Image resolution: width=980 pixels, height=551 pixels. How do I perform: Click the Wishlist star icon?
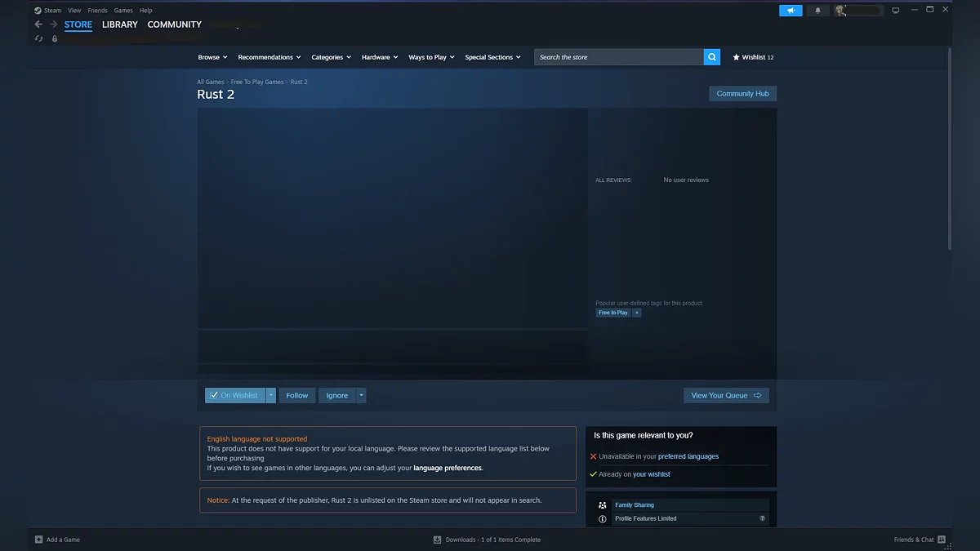coord(734,56)
